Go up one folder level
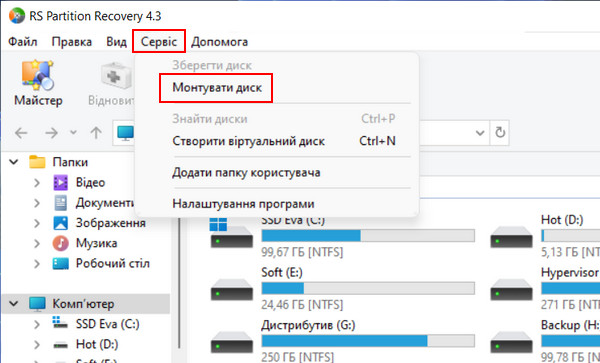The width and height of the screenshot is (600, 363). (x=96, y=133)
